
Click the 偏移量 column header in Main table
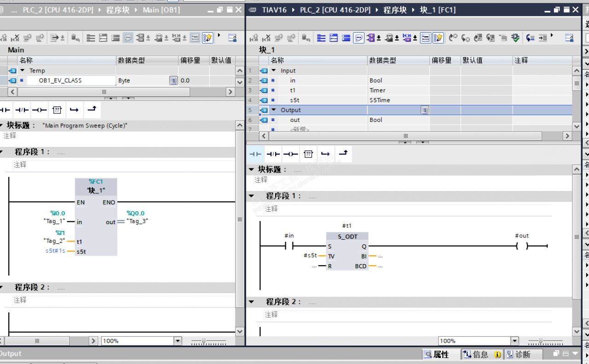pos(194,60)
